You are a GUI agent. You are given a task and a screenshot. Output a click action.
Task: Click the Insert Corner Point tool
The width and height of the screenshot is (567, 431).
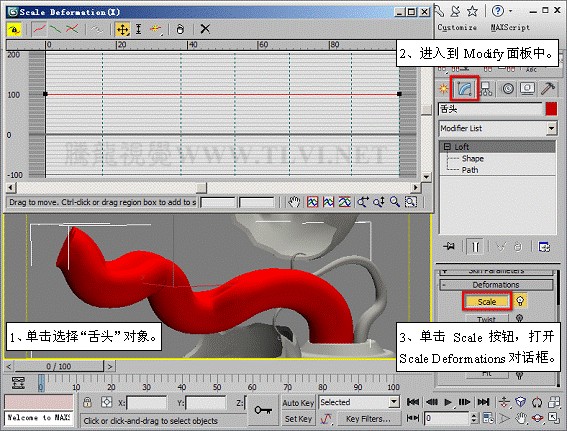(x=155, y=29)
